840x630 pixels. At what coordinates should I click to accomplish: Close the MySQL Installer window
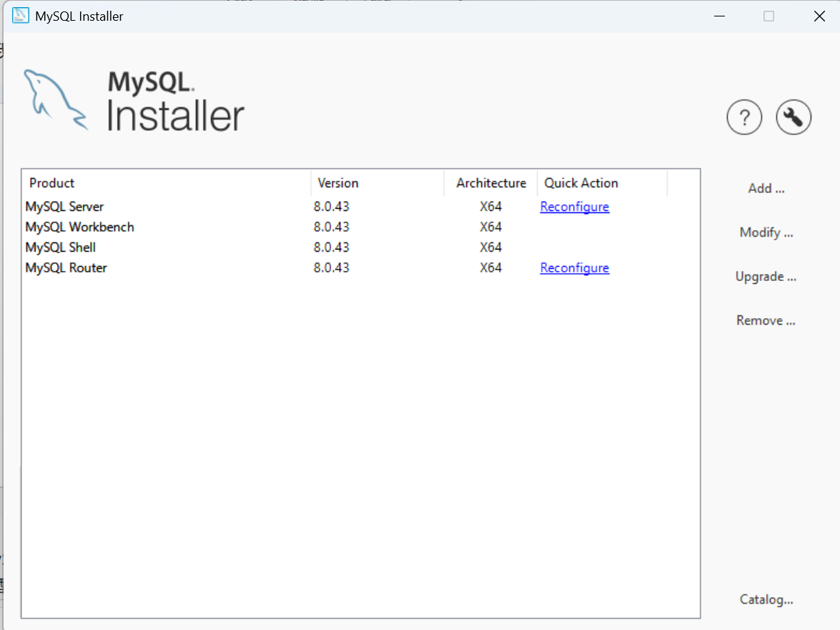coord(819,16)
